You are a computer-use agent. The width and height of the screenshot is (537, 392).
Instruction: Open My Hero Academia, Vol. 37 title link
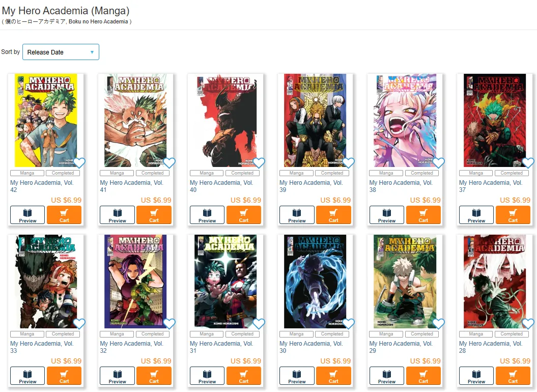click(491, 186)
